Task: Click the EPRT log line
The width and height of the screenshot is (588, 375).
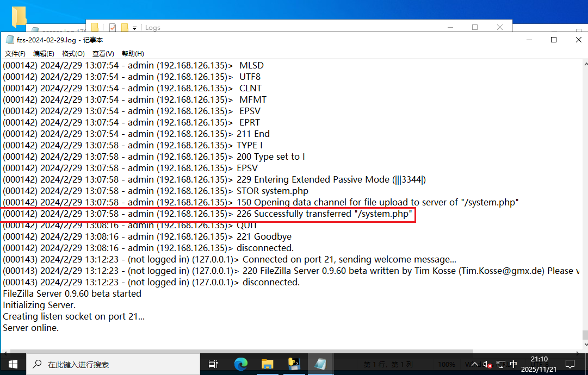Action: click(x=131, y=122)
